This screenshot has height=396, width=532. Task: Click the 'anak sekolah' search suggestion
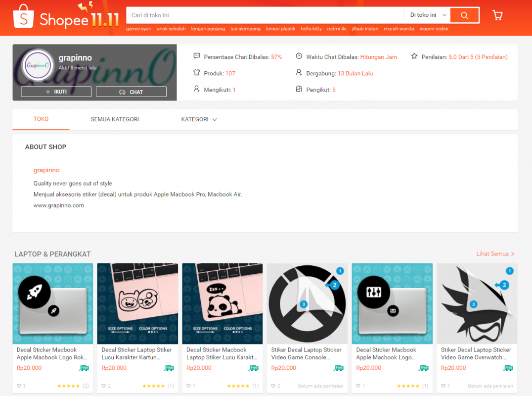(172, 29)
